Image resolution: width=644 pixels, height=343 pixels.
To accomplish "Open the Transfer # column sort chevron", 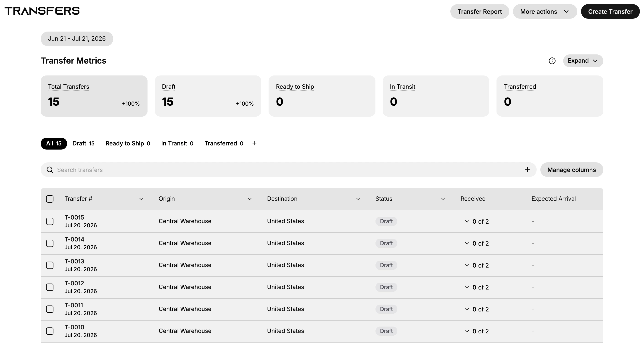I will click(x=141, y=199).
